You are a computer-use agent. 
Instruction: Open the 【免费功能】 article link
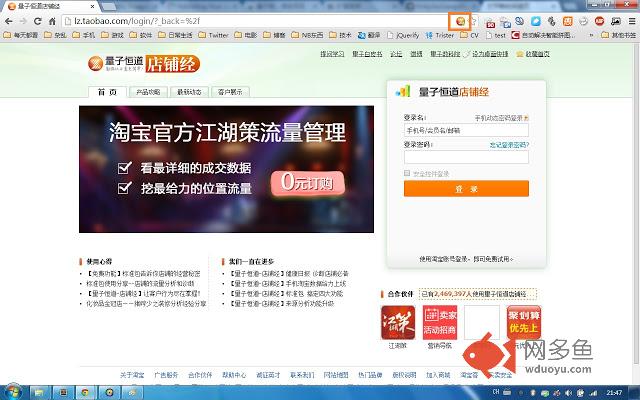coord(143,273)
